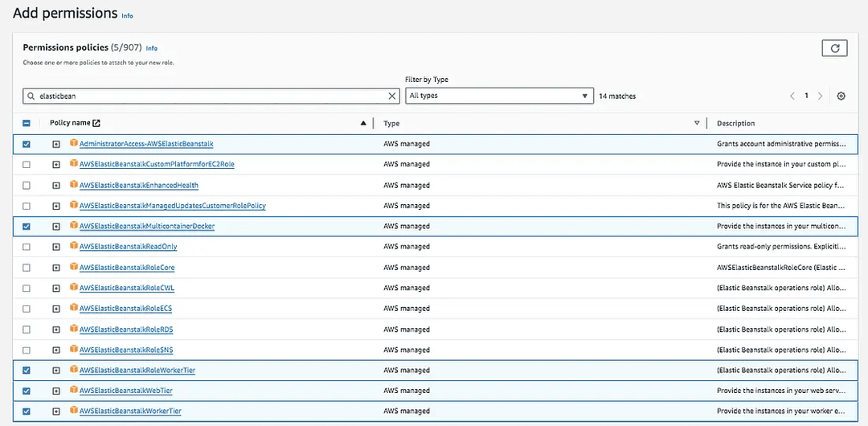Screen dimensions: 868x426
Task: Click the 14 matches text
Action: click(x=617, y=96)
